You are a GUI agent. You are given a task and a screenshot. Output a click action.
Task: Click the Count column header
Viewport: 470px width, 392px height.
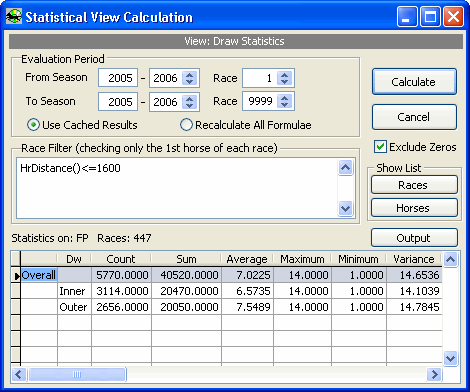click(121, 259)
